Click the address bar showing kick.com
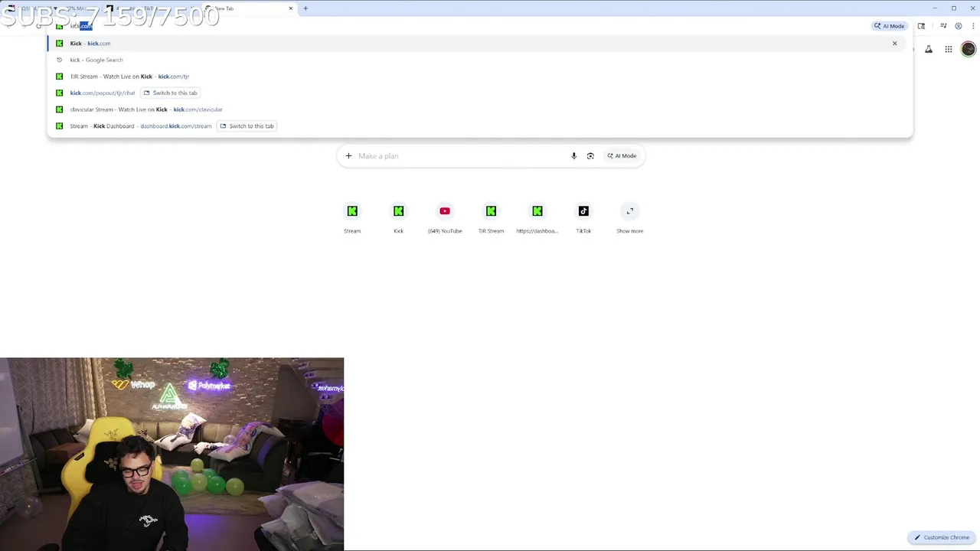This screenshot has width=980, height=551. 459,26
